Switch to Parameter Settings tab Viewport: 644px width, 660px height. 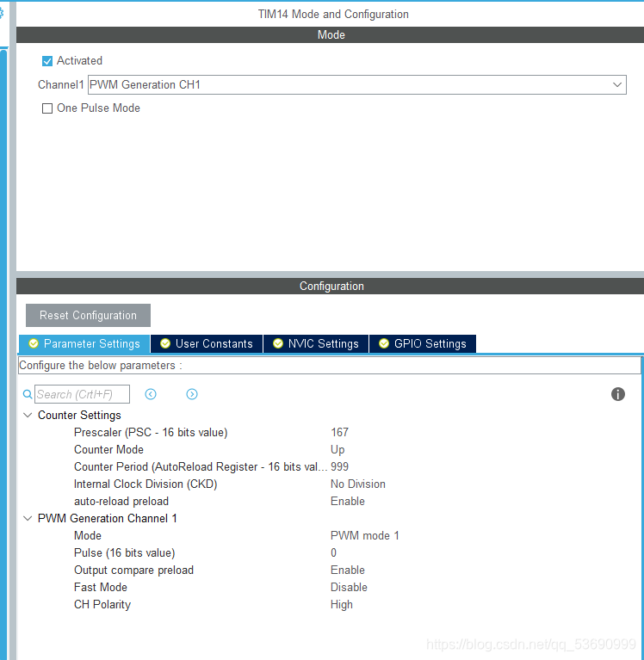tap(84, 343)
